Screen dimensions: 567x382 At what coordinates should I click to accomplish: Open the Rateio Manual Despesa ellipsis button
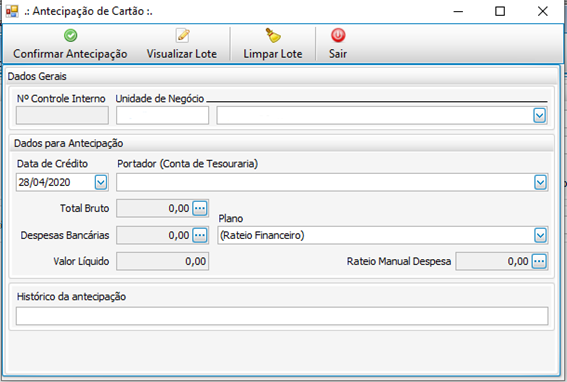[x=539, y=261]
